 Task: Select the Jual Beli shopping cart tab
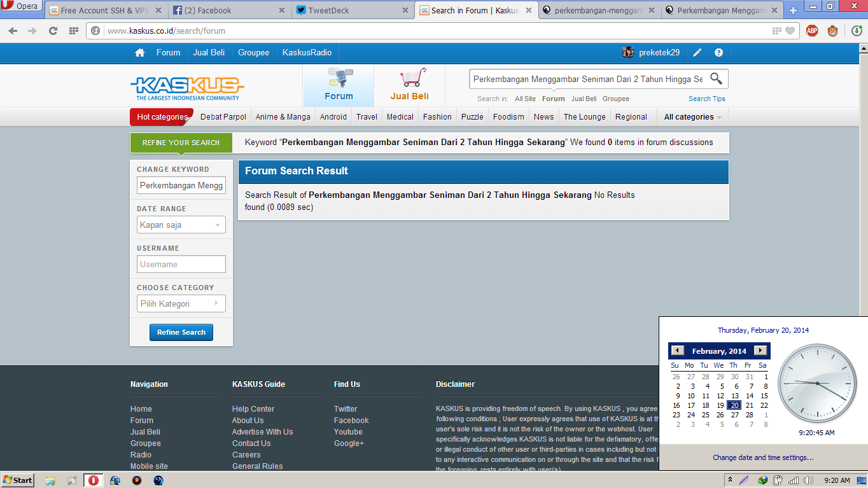409,86
